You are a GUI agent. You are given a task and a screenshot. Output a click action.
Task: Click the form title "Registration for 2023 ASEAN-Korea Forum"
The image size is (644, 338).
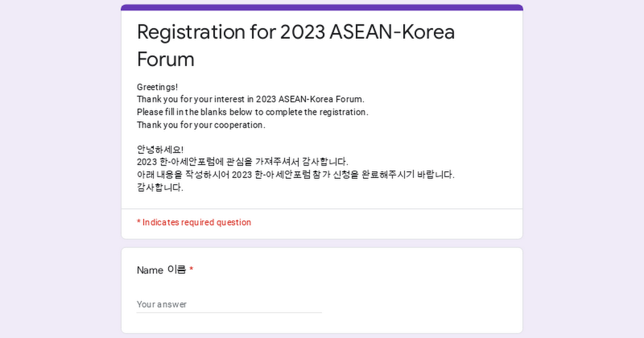pyautogui.click(x=296, y=32)
